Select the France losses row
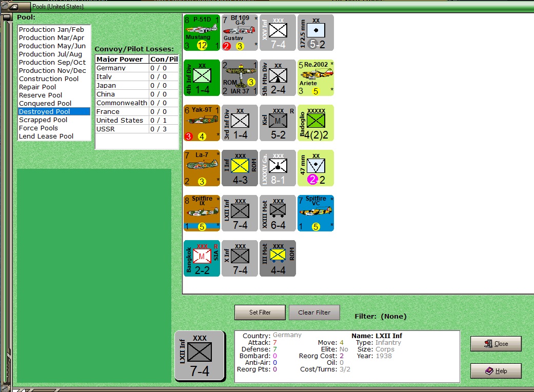The height and width of the screenshot is (392, 534). tap(137, 112)
